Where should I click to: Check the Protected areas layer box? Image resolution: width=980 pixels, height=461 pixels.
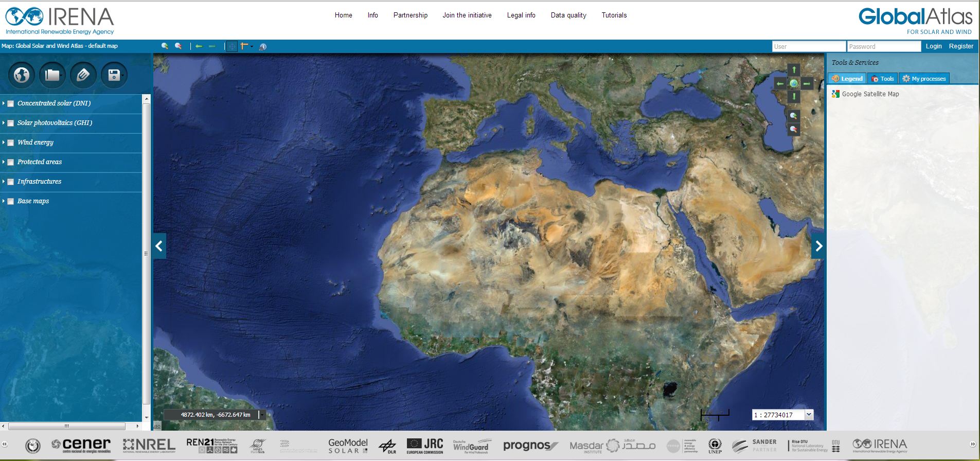pyautogui.click(x=11, y=162)
